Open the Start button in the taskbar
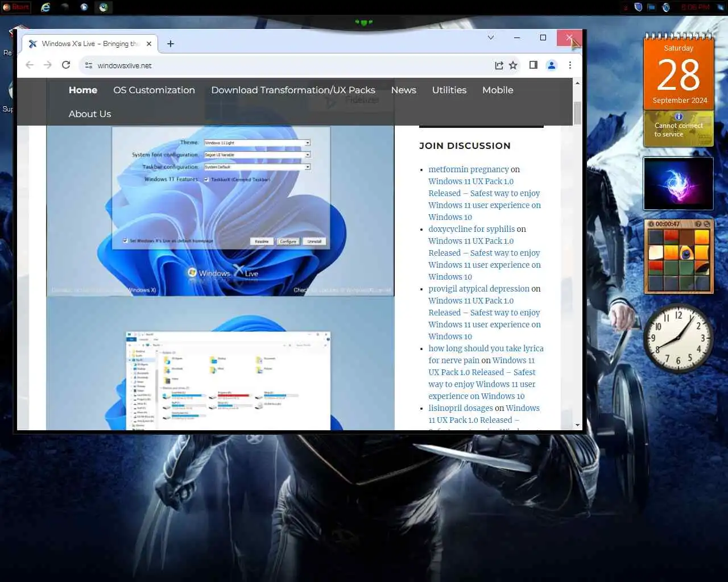Screen dimensions: 728x582 (16, 7)
